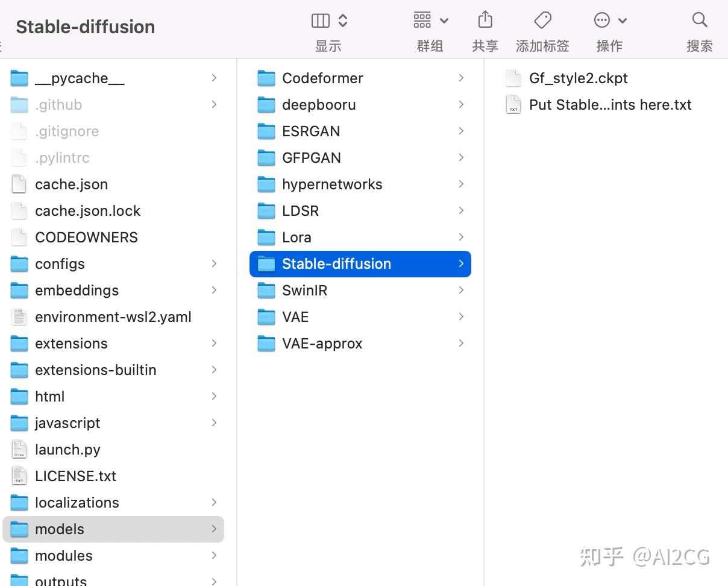728x586 pixels.
Task: Select the extensions-builtin folder icon
Action: click(19, 370)
